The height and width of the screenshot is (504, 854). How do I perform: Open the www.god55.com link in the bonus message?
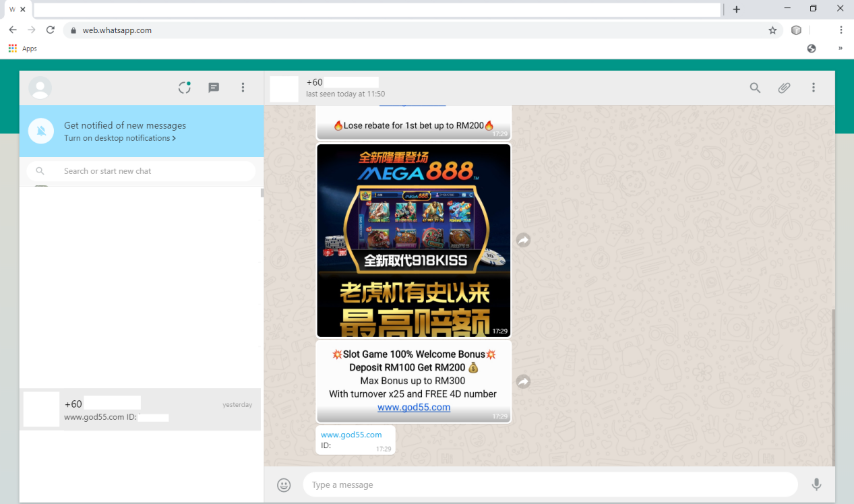(414, 407)
